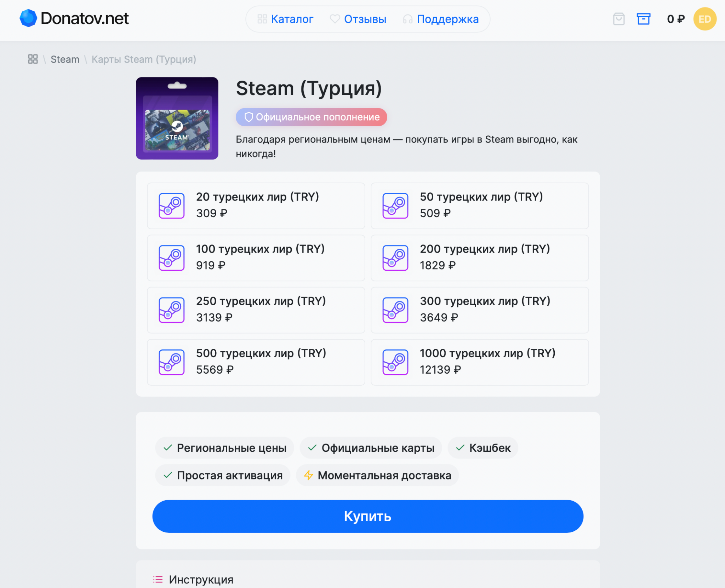This screenshot has width=725, height=588.
Task: Expand the Инструкция section
Action: (x=201, y=580)
